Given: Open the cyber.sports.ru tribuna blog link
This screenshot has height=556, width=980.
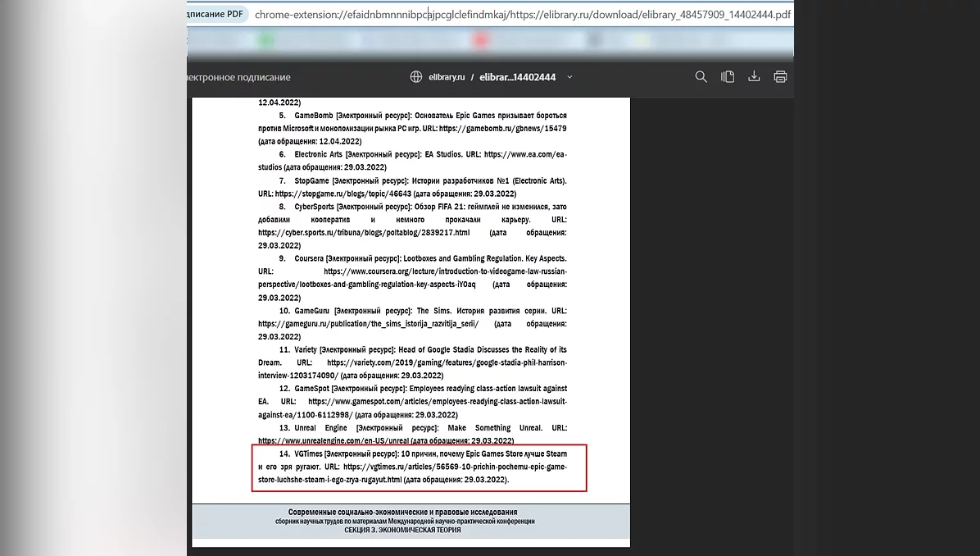Looking at the screenshot, I should click(364, 233).
